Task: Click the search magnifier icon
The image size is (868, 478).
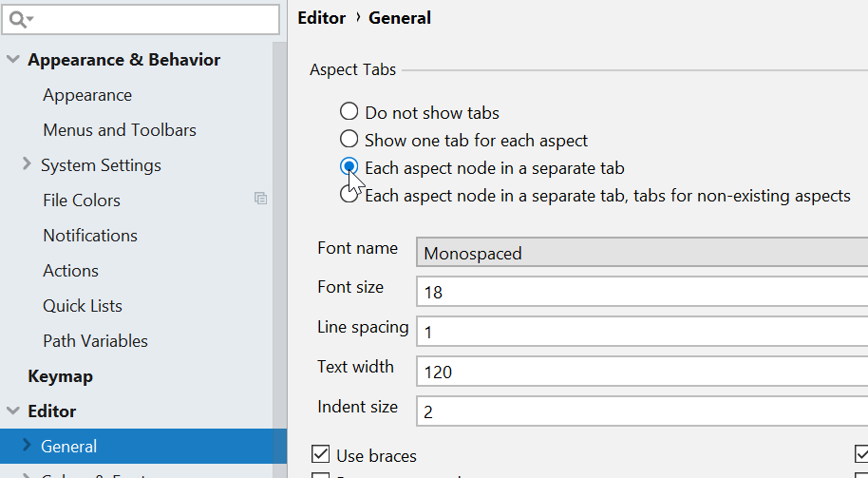Action: [19, 19]
